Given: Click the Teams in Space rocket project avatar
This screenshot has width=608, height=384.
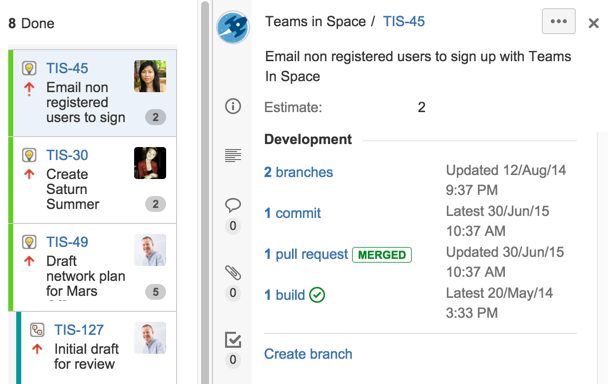Looking at the screenshot, I should pos(233,27).
